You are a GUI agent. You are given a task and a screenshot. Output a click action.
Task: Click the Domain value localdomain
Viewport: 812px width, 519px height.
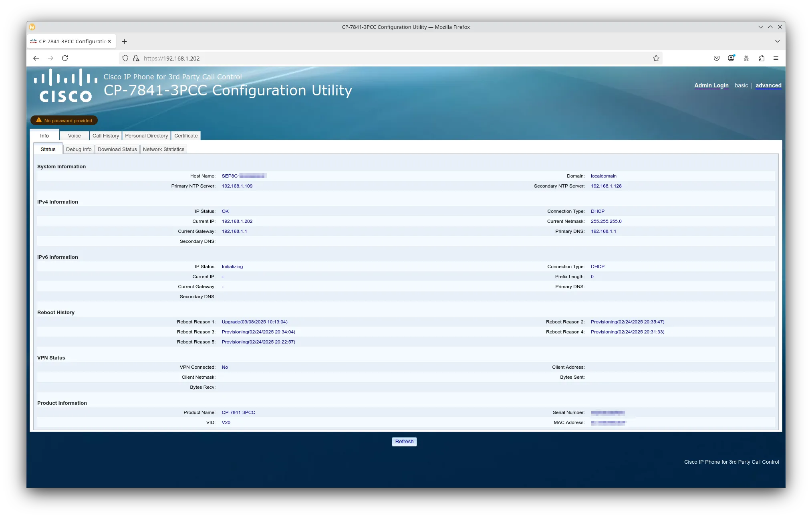coord(604,176)
